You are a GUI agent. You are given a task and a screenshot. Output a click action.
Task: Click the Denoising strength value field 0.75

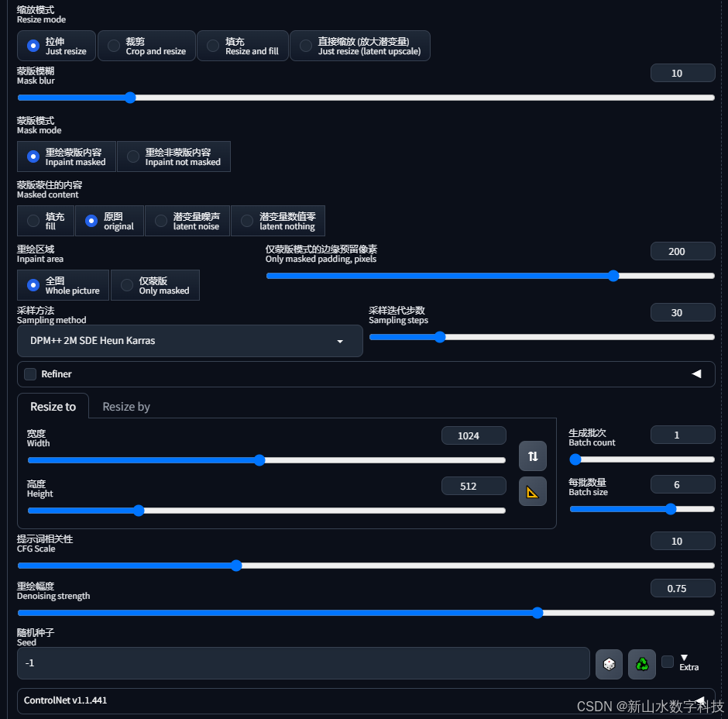(x=682, y=589)
